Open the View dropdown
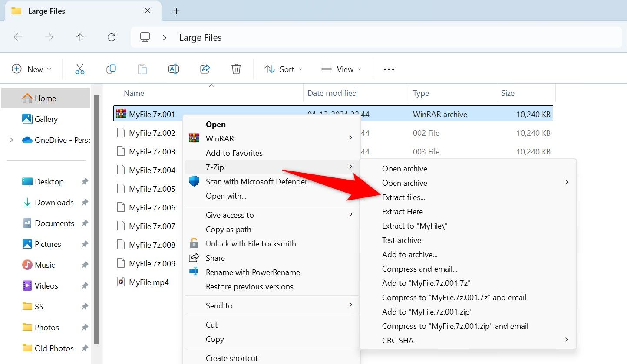Viewport: 627px width, 364px height. (x=341, y=69)
